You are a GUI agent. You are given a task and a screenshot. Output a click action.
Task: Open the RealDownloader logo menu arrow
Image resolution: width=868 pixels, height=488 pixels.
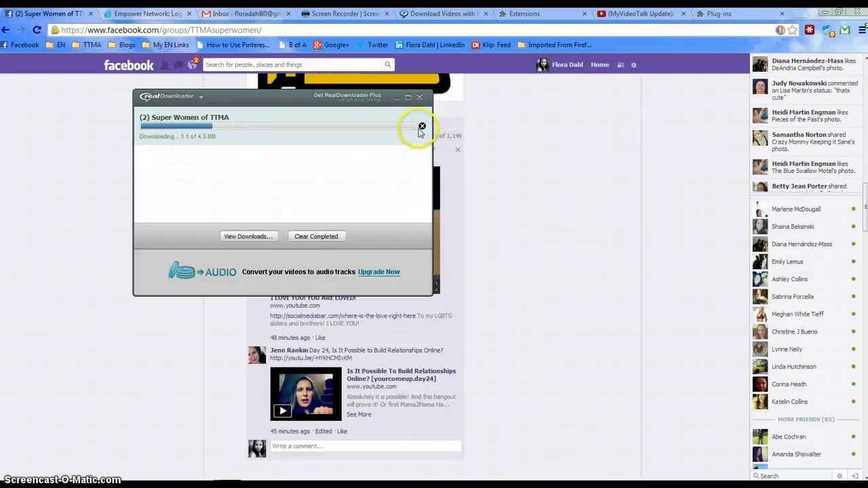pyautogui.click(x=201, y=97)
